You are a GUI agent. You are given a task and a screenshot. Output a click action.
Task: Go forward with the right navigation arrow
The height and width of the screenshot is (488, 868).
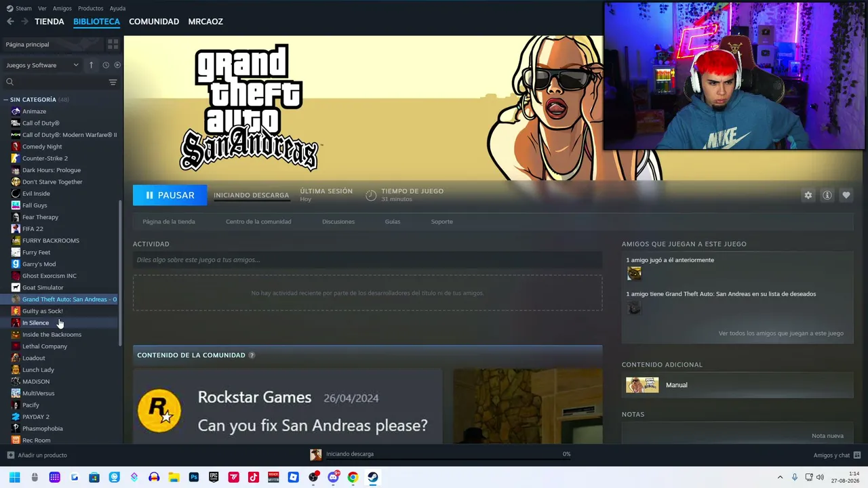click(x=24, y=22)
